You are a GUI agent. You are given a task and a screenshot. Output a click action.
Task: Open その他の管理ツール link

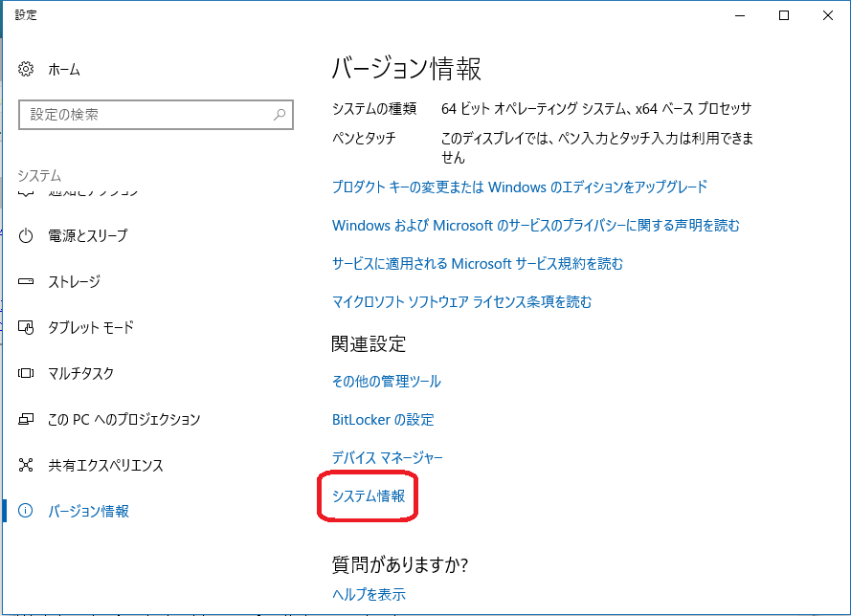pyautogui.click(x=387, y=382)
